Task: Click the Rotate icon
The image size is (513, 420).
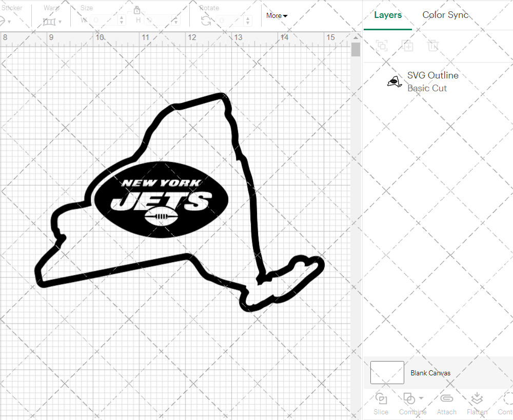Action: point(206,21)
